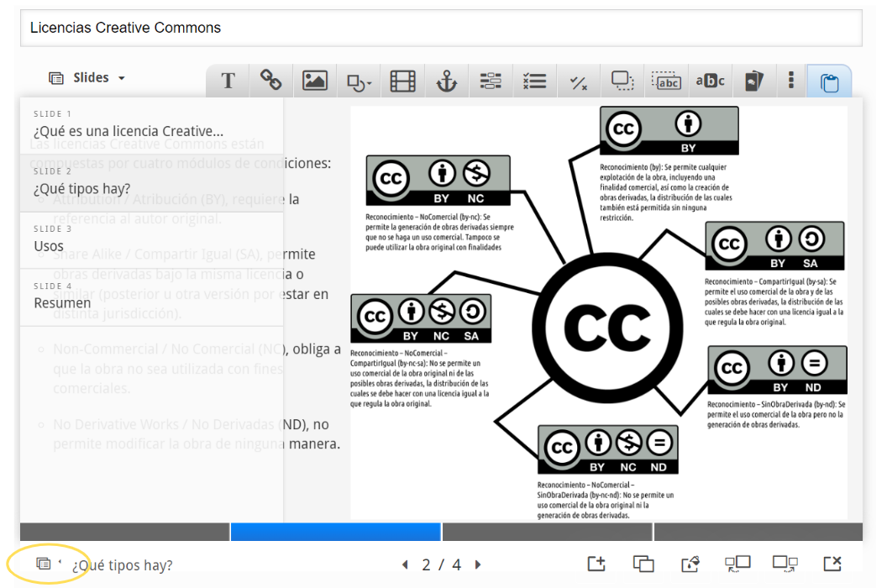Image resolution: width=887 pixels, height=588 pixels.
Task: Clone the current slide
Action: [643, 564]
